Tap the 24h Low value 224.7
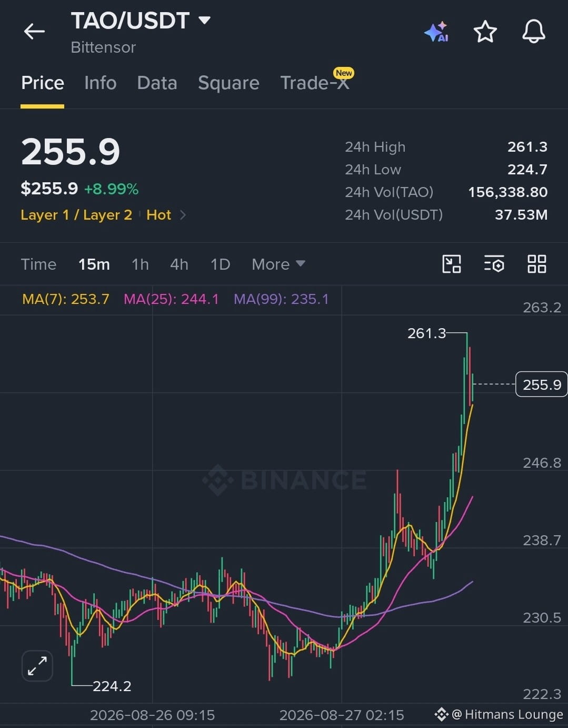The width and height of the screenshot is (568, 728). (527, 170)
